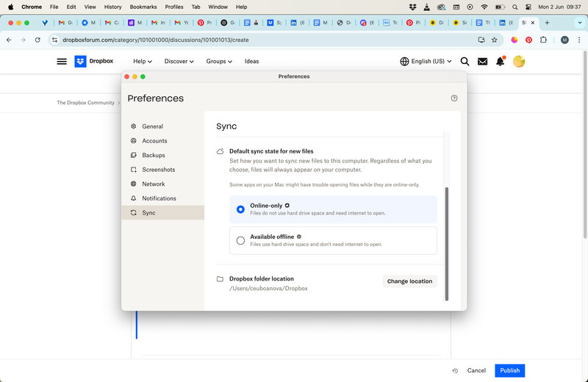Open the forum messages envelope icon
Screen dimensions: 588x382
[x=482, y=62]
